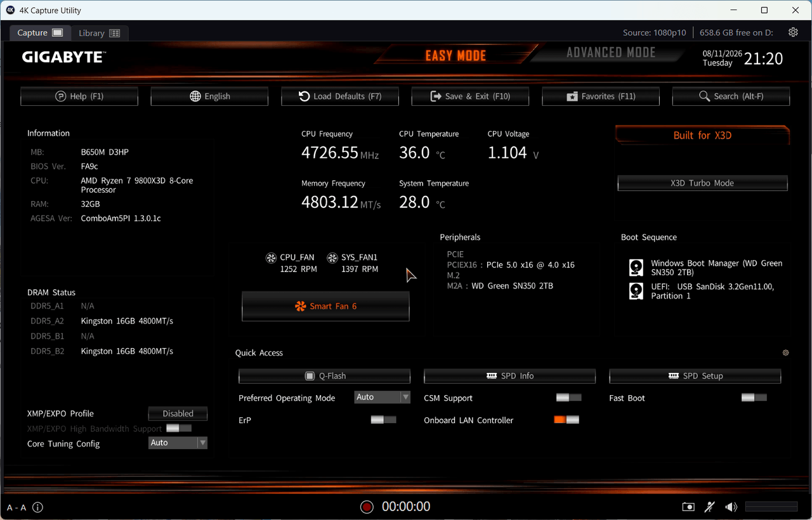
Task: Click the '658.6 GB free on D:' status
Action: [737, 32]
